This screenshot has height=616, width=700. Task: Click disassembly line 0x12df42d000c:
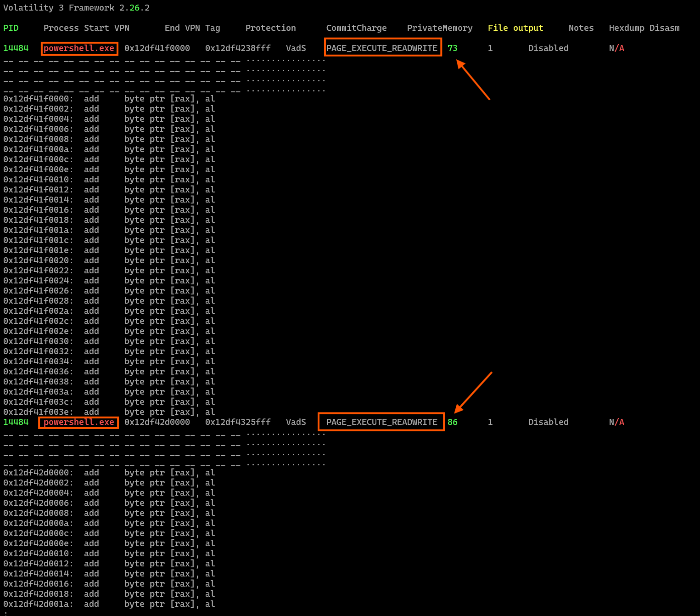tap(109, 533)
